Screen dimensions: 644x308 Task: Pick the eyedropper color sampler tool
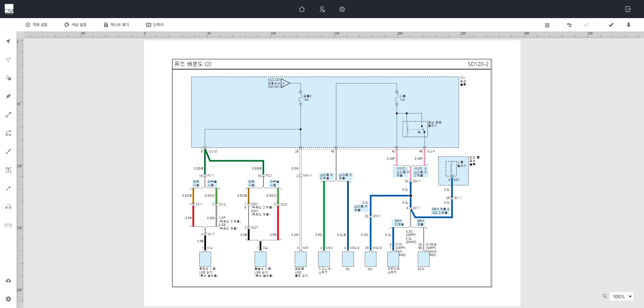coord(8,188)
